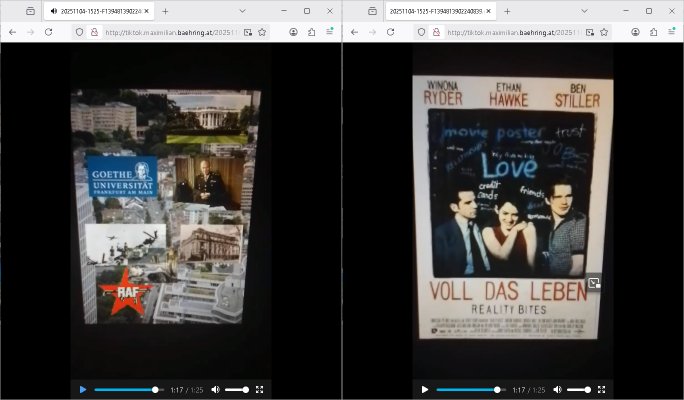Viewport: 684px width, 400px height.
Task: Open Firefox application menu in right window
Action: pyautogui.click(x=672, y=32)
